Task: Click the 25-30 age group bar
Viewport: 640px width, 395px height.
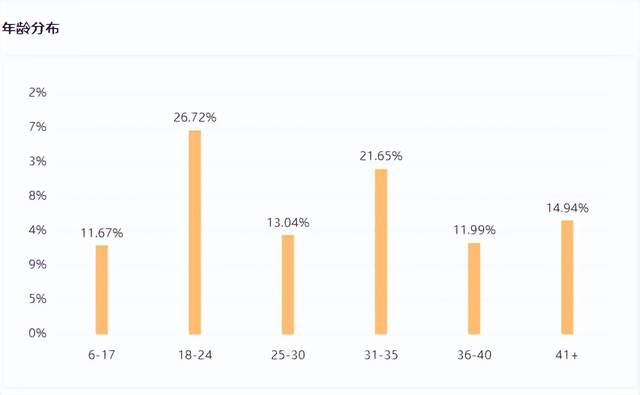Action: tap(288, 285)
